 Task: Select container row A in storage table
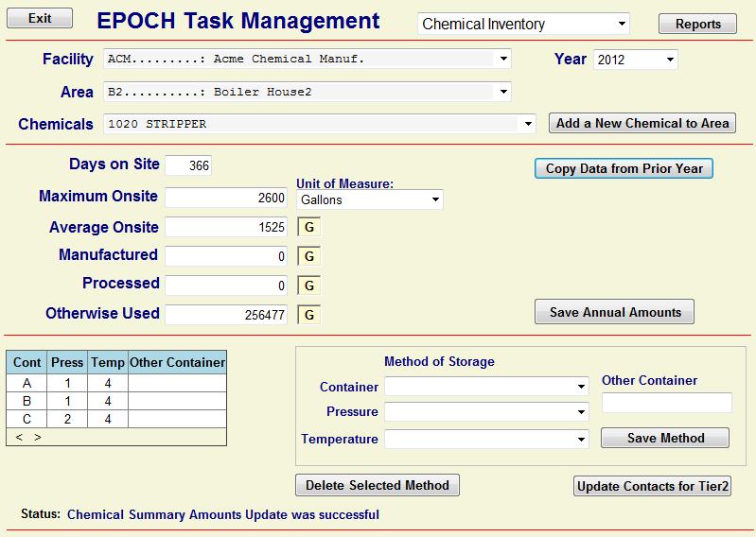click(x=116, y=383)
